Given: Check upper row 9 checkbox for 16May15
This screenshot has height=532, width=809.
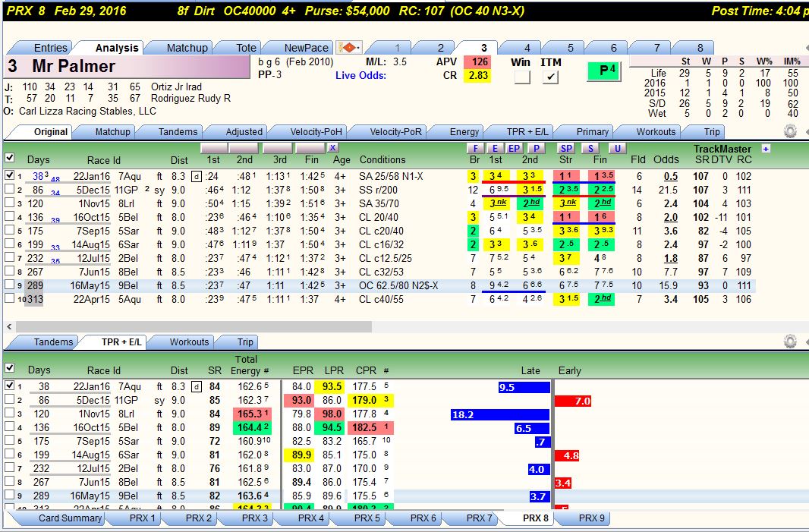Looking at the screenshot, I should tap(9, 285).
